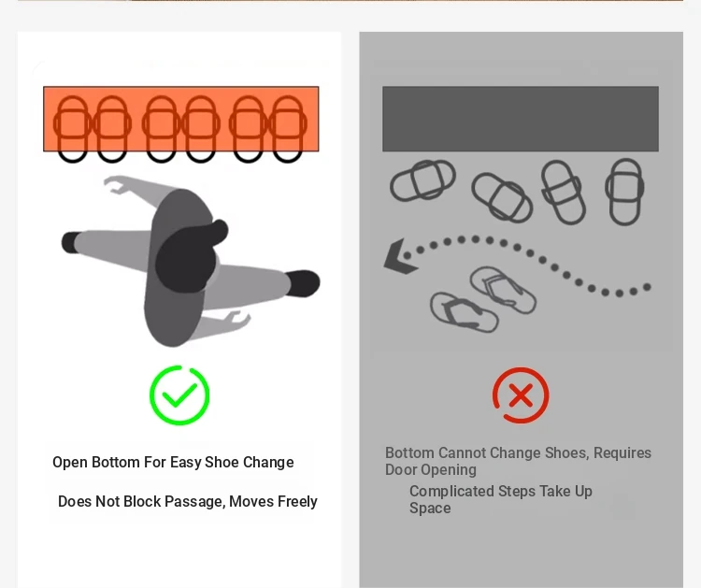Click the 'Open Bottom For Easy Shoe Change' text
The width and height of the screenshot is (701, 588).
(173, 463)
